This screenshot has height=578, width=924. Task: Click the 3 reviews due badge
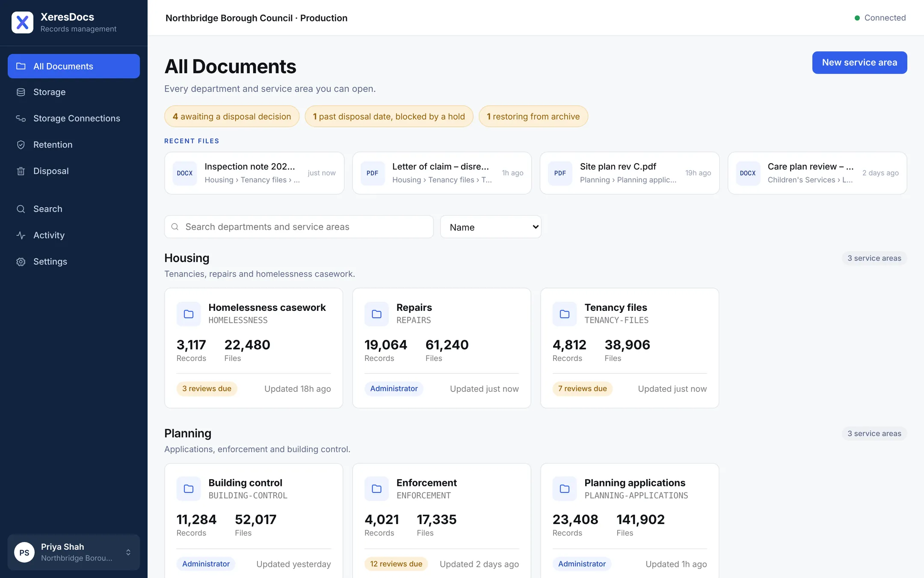coord(207,389)
